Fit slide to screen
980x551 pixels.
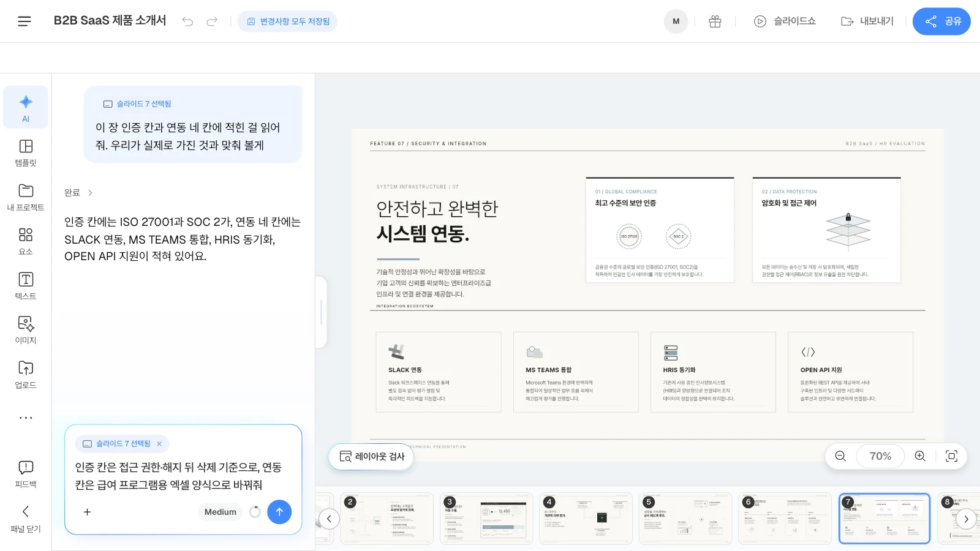pyautogui.click(x=951, y=456)
